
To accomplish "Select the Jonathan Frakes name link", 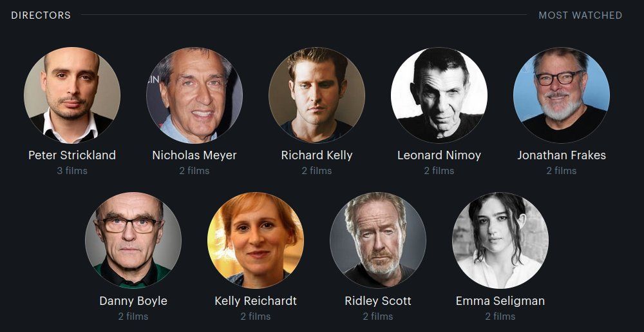I will 562,155.
